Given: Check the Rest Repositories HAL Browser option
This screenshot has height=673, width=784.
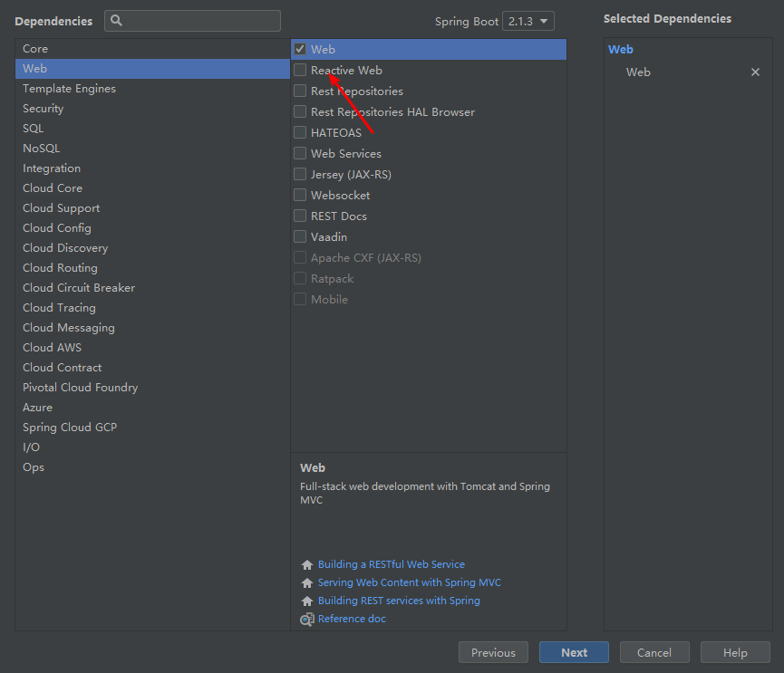Looking at the screenshot, I should [x=300, y=112].
